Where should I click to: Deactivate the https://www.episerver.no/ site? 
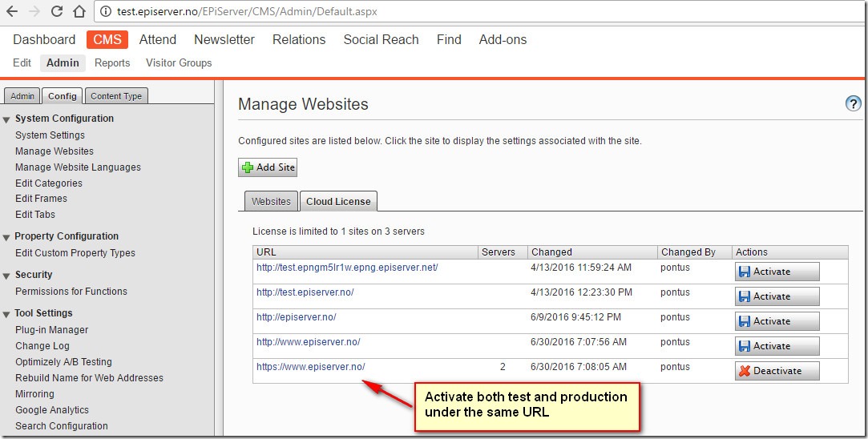(x=777, y=372)
